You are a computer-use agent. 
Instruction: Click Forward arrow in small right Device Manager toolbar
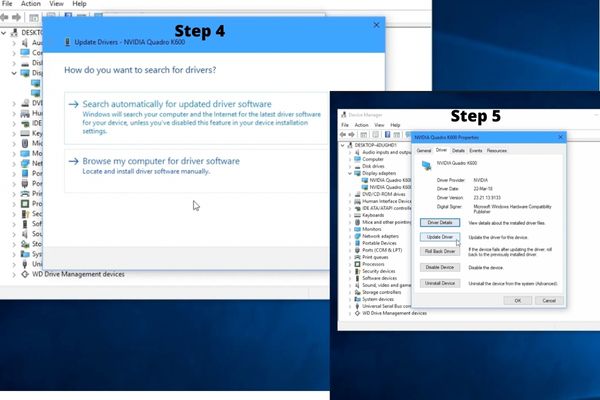click(351, 134)
